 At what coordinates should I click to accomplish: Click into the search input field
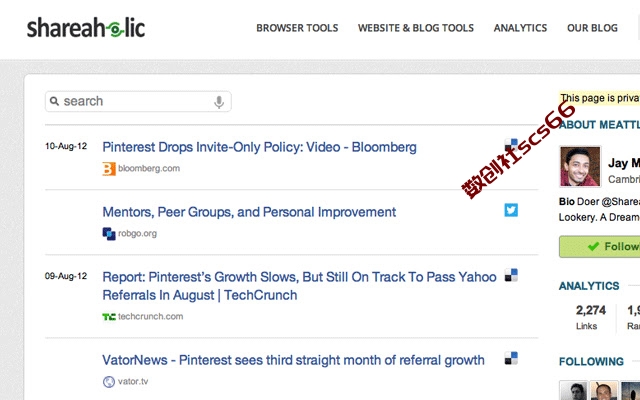(x=138, y=101)
